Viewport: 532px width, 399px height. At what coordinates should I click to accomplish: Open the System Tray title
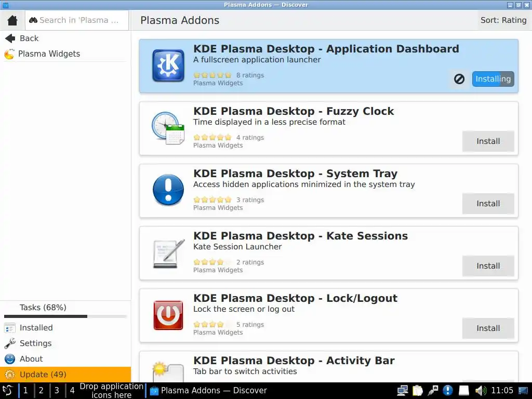coord(295,174)
